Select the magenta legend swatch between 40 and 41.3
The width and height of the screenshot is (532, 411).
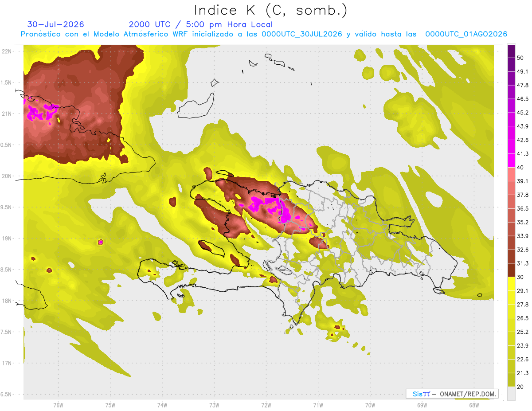pyautogui.click(x=511, y=160)
